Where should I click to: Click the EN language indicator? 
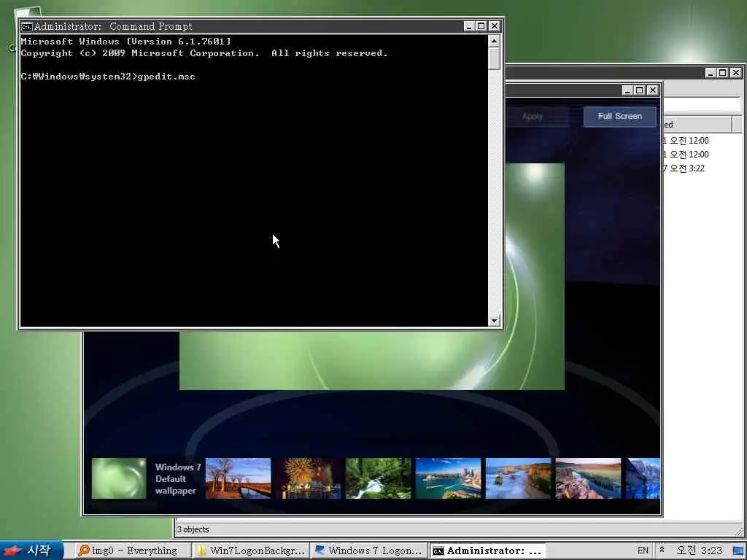(x=643, y=551)
